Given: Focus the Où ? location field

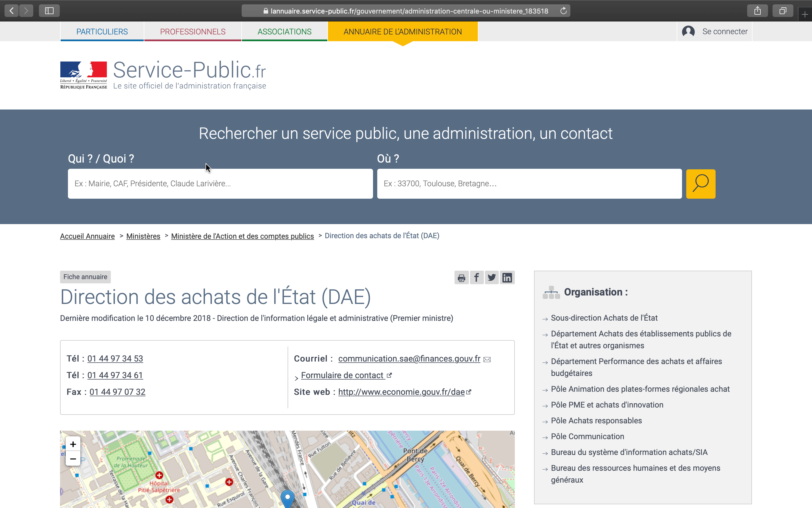Looking at the screenshot, I should pos(529,184).
